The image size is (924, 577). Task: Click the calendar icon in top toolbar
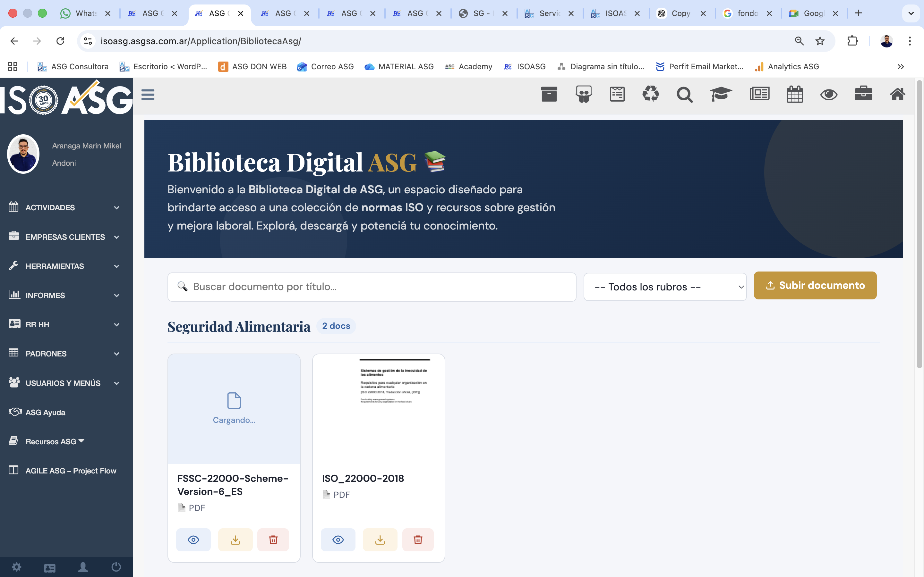(795, 94)
